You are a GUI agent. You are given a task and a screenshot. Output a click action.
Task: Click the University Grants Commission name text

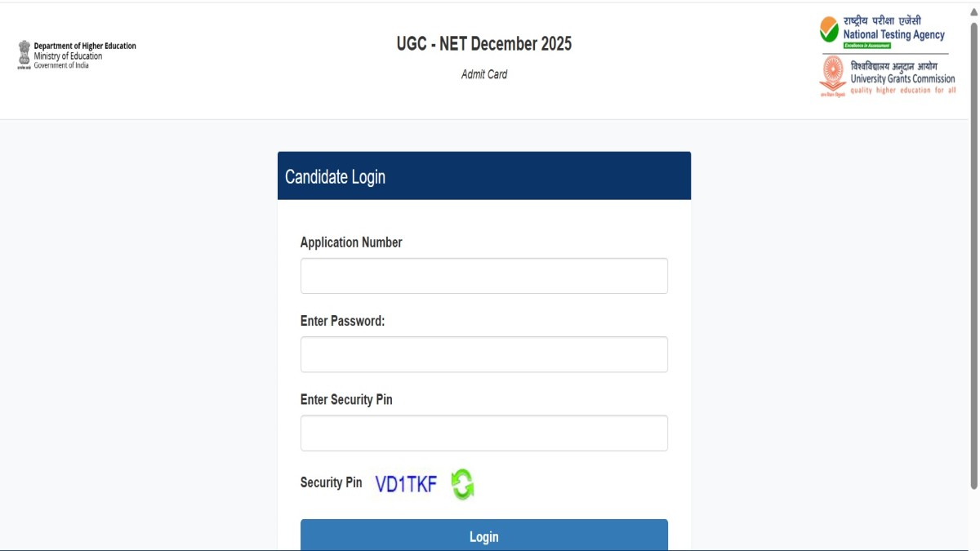(902, 79)
